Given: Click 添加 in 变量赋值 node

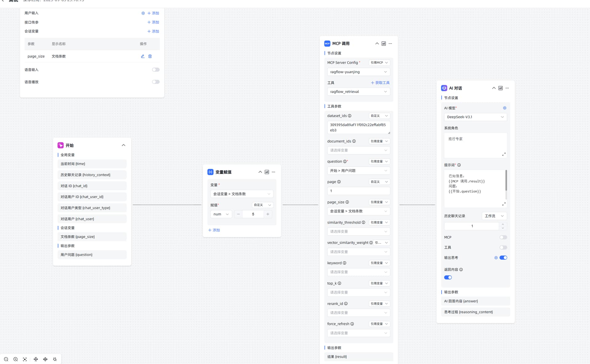Looking at the screenshot, I should pos(214,230).
